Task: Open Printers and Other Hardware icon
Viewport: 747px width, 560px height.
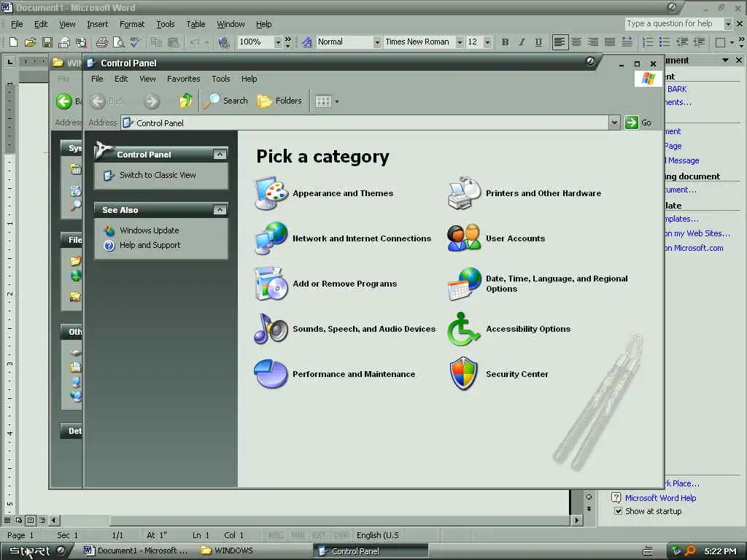Action: [x=464, y=193]
